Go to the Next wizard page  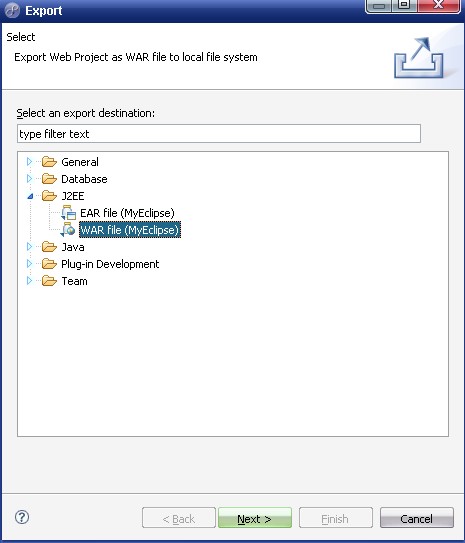pos(255,518)
